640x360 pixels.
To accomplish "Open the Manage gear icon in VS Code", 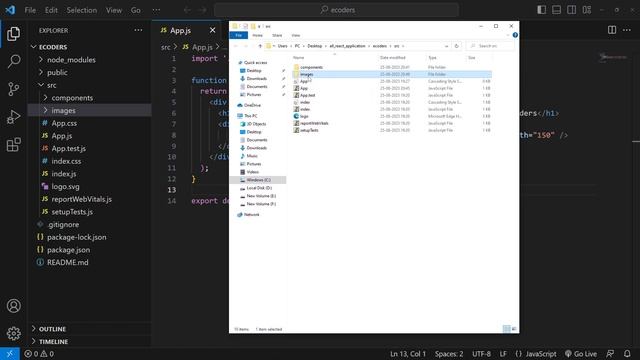I will pos(13,333).
